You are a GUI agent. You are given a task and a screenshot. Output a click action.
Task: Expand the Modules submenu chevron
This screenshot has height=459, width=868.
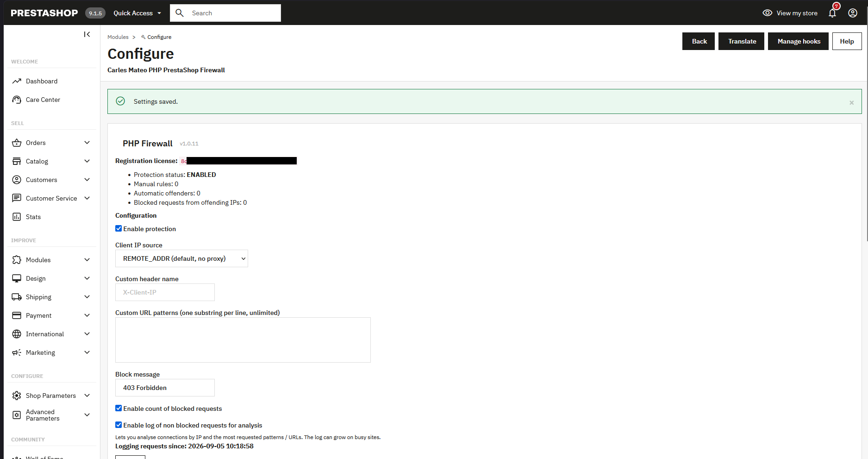click(87, 260)
